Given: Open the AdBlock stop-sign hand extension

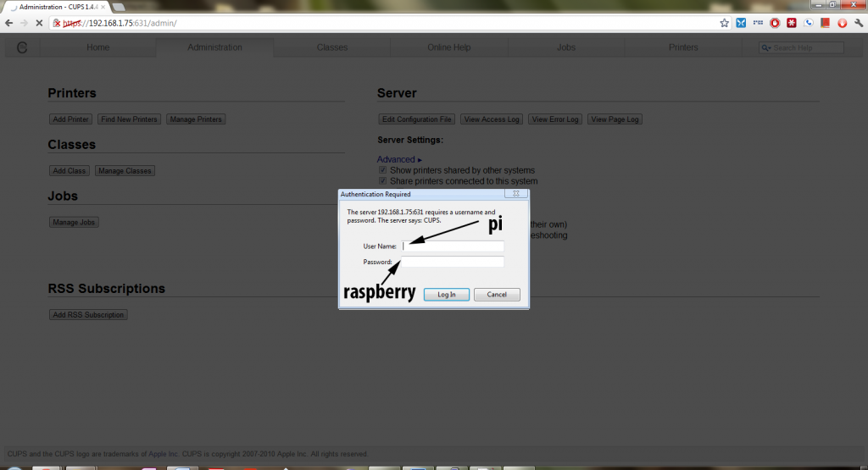Looking at the screenshot, I should pos(775,23).
